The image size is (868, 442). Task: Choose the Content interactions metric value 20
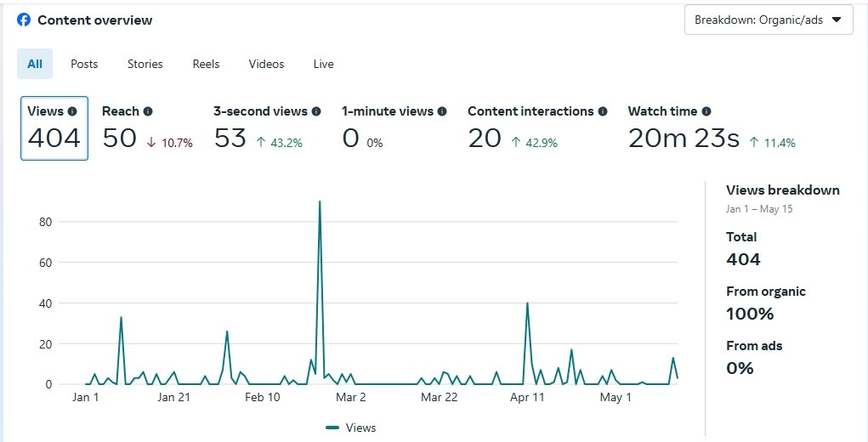[485, 138]
